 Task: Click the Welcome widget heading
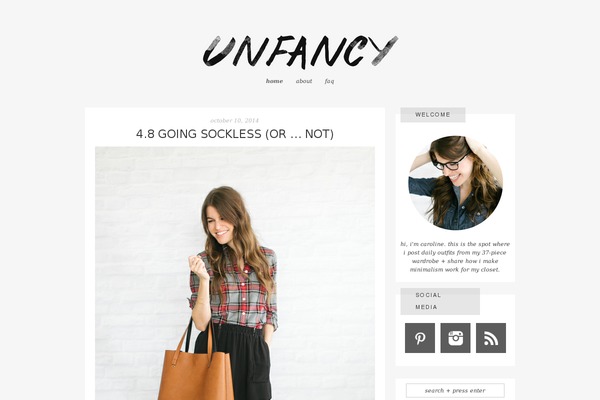pos(433,114)
